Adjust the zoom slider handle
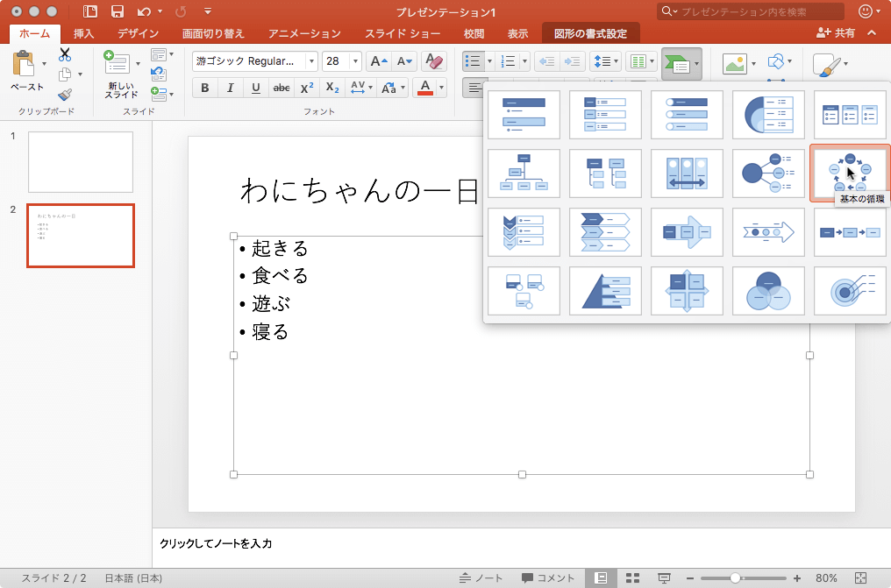This screenshot has height=588, width=891. coord(735,578)
